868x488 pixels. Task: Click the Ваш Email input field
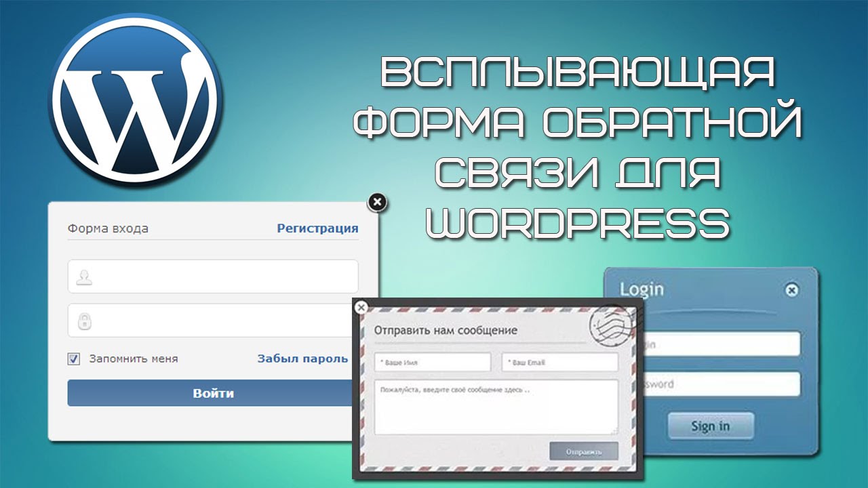[x=560, y=362]
